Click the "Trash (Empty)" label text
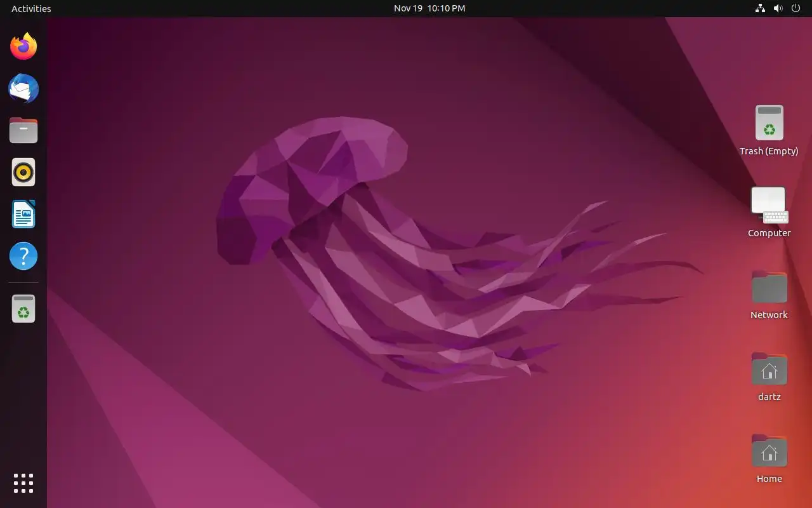 (x=769, y=151)
